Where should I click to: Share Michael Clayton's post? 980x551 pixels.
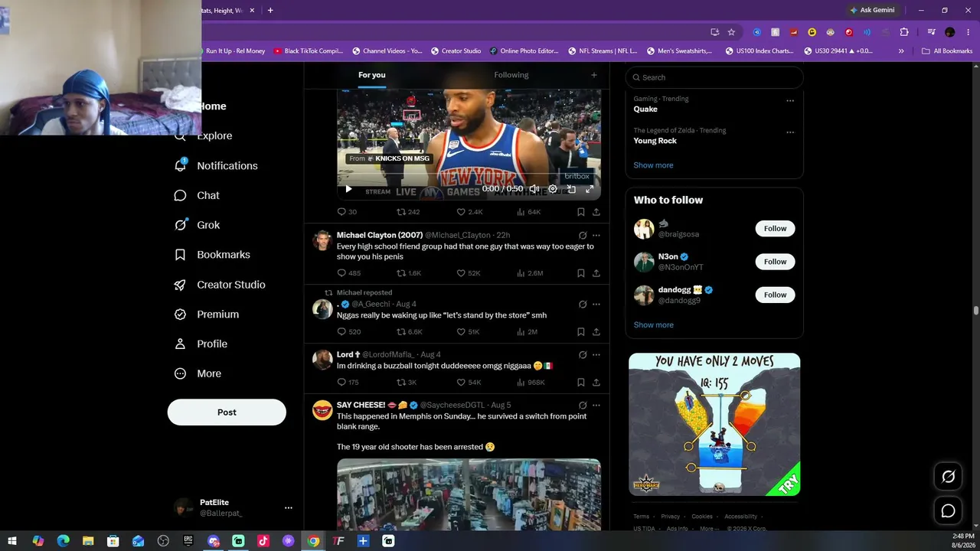pyautogui.click(x=596, y=273)
